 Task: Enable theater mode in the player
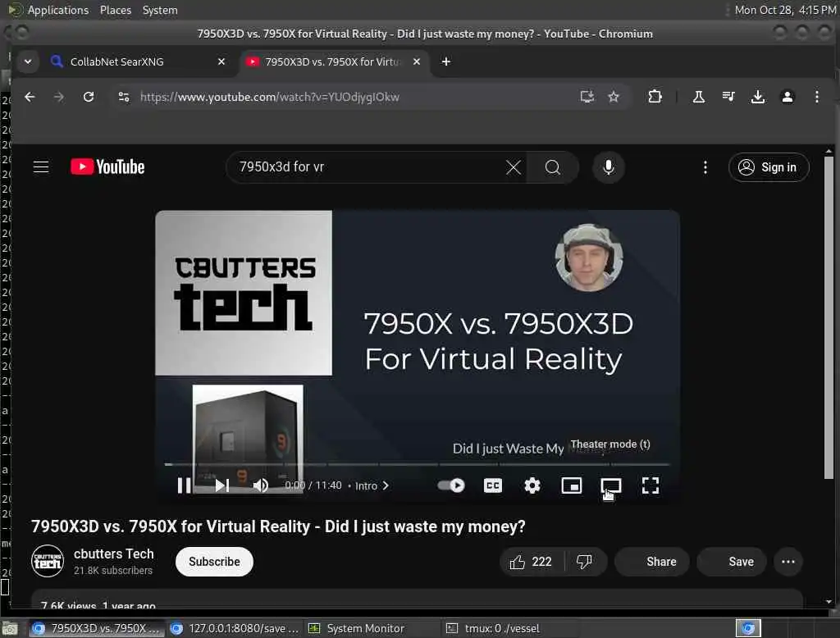coord(610,485)
